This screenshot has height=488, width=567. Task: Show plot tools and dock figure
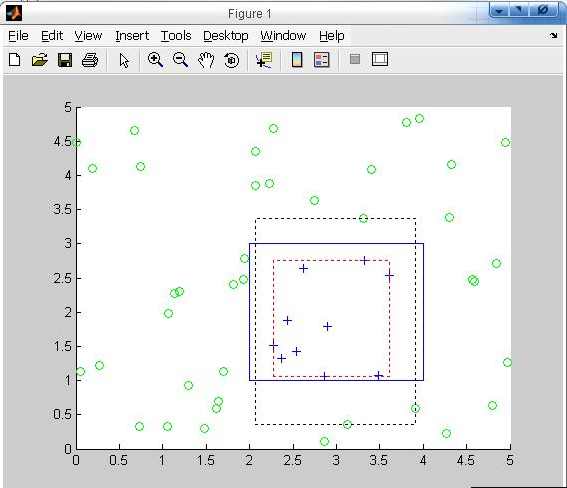click(x=380, y=59)
